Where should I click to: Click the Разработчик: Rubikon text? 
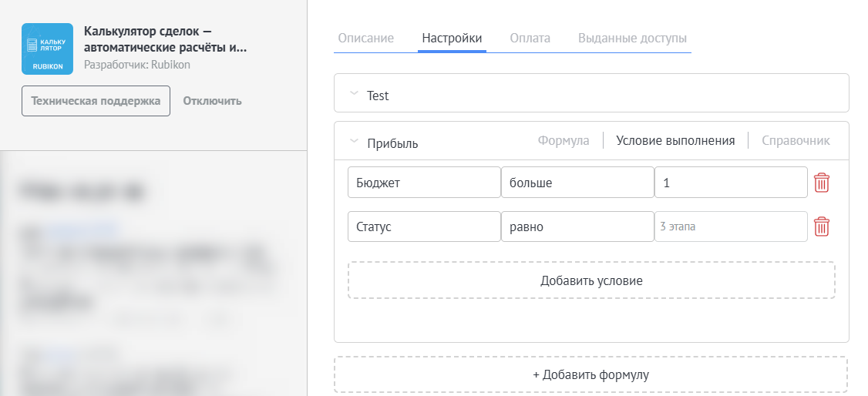136,65
